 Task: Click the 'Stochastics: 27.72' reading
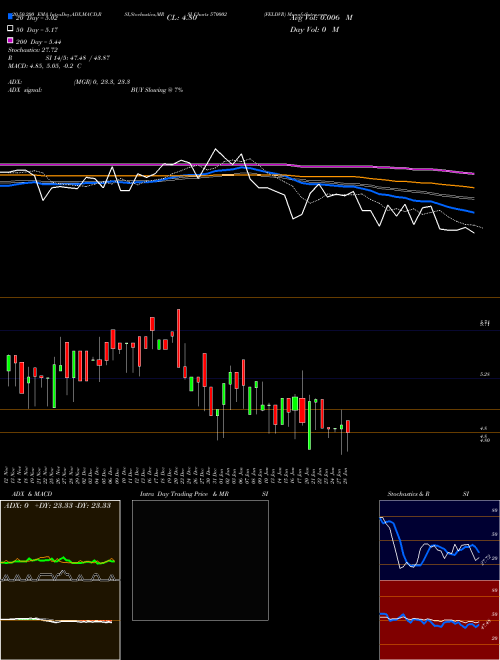pyautogui.click(x=33, y=50)
